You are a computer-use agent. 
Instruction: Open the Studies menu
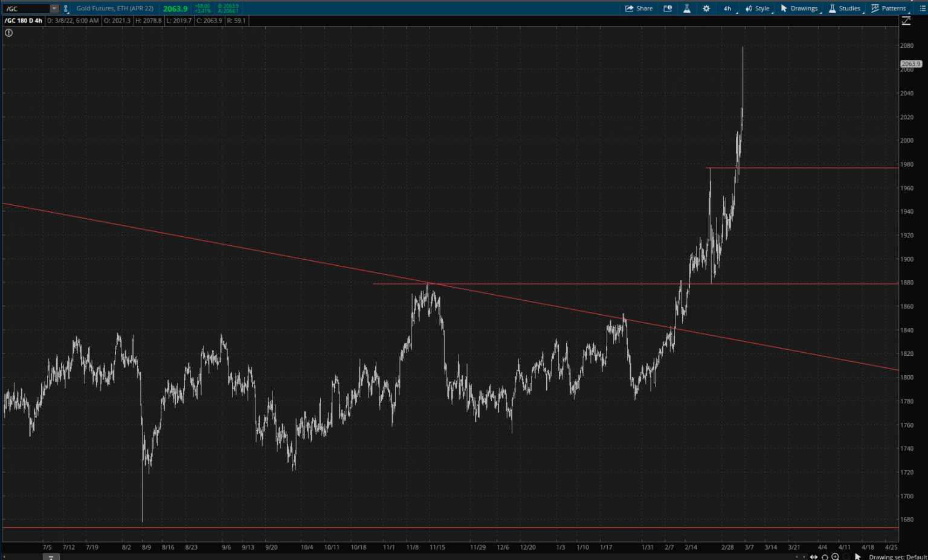click(x=845, y=8)
